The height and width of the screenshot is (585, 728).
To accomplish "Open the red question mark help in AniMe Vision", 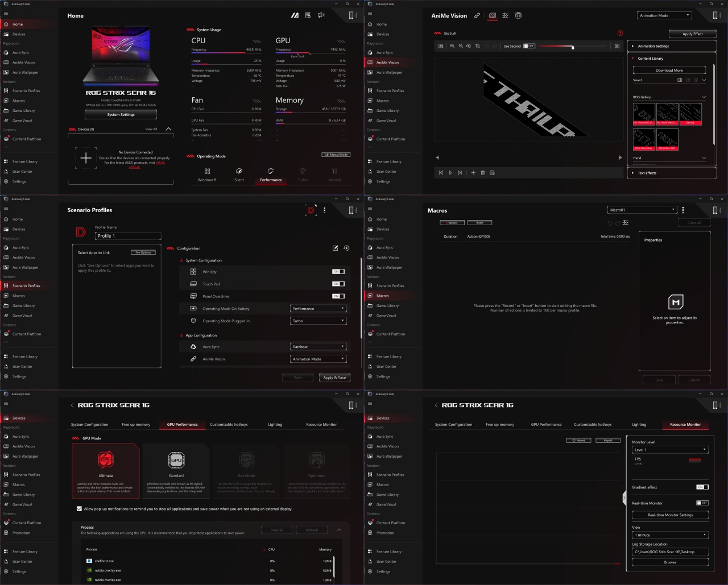I will [x=620, y=33].
